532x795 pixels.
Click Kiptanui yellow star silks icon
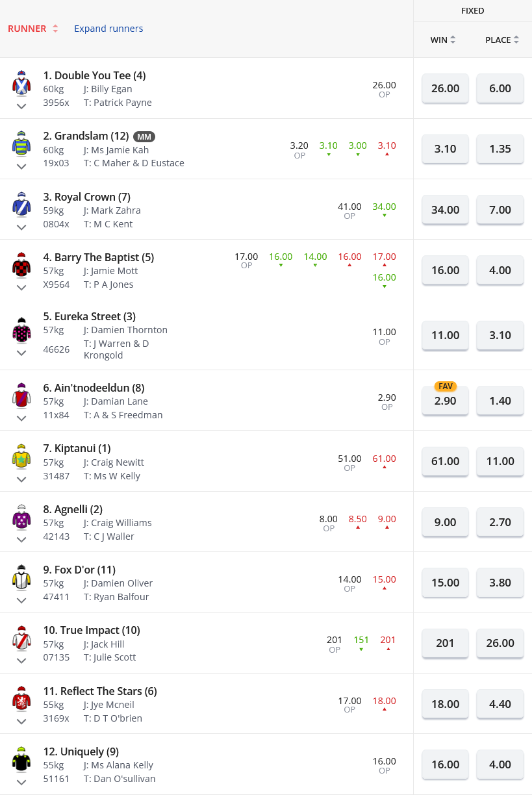[21, 457]
